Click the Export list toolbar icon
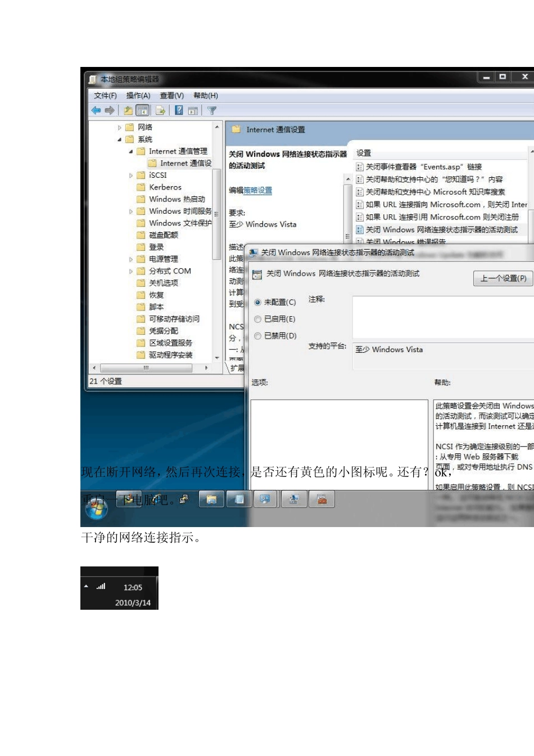The height and width of the screenshot is (756, 534). (161, 110)
